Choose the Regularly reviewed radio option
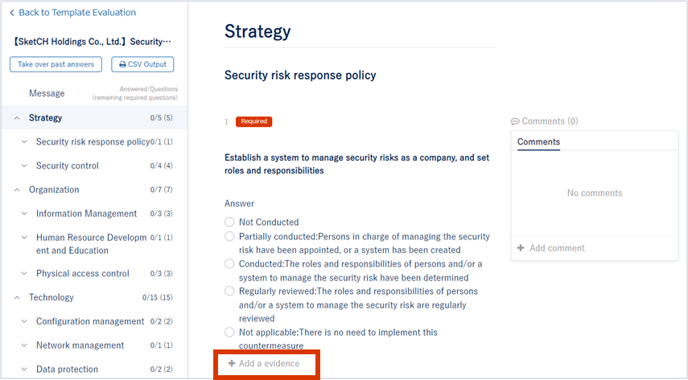 pyautogui.click(x=229, y=291)
